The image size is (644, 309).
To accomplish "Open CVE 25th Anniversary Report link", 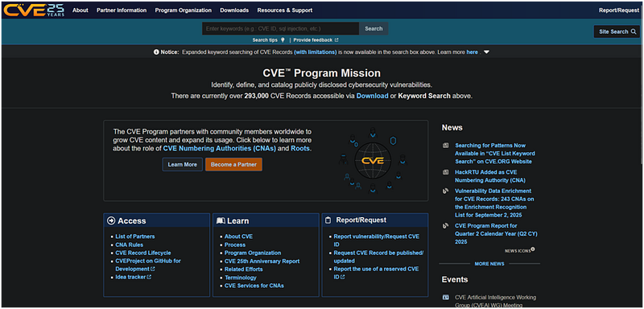I will point(262,261).
